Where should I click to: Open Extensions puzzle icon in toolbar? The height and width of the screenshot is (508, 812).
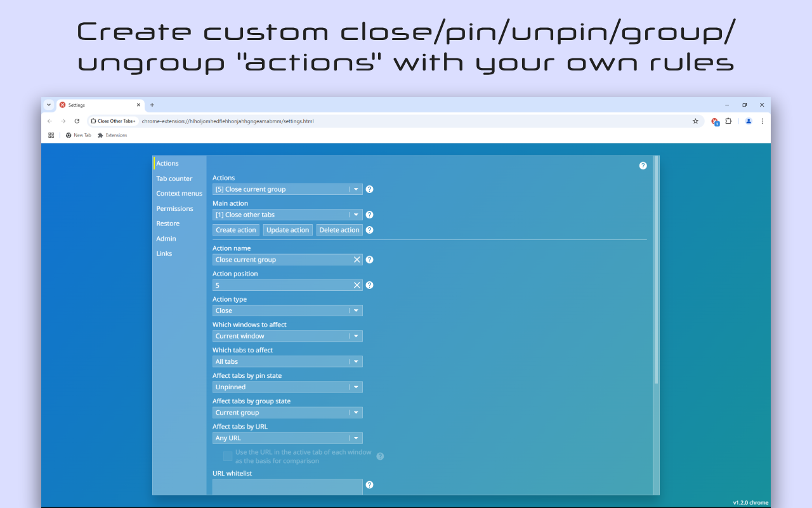(728, 121)
